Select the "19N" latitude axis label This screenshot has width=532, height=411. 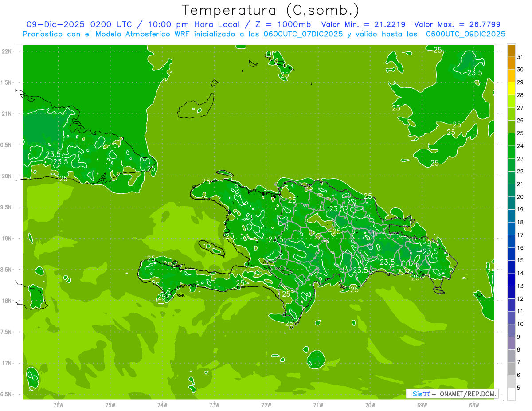pos(8,239)
